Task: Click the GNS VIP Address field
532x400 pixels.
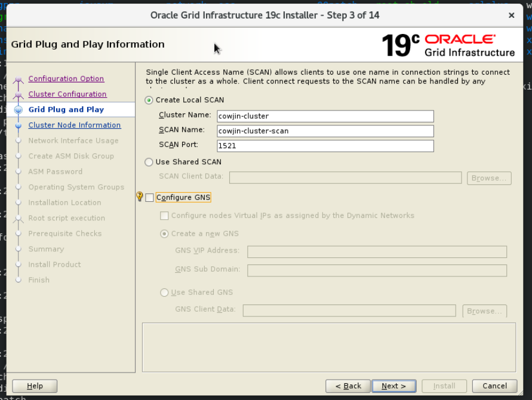Action: click(x=377, y=252)
